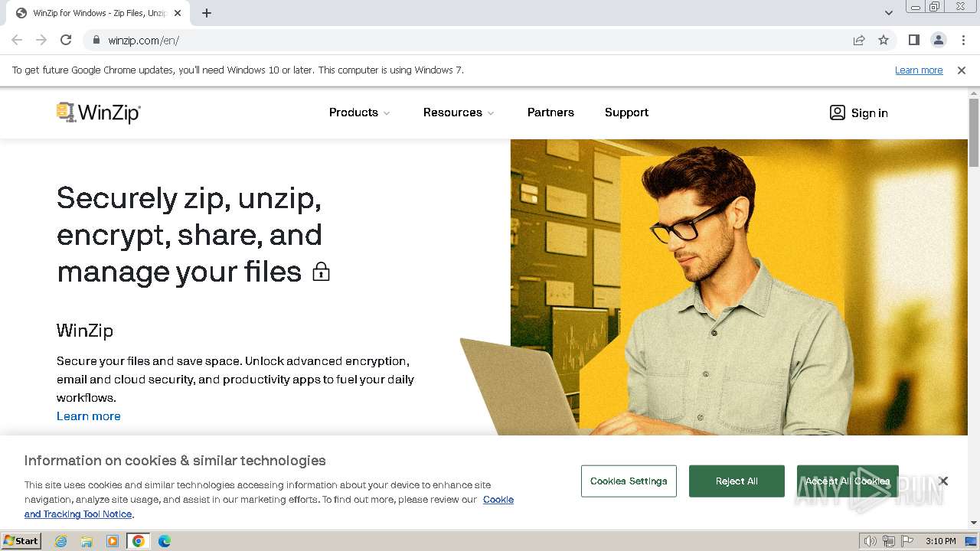Open the Action Center flag icon

907,541
